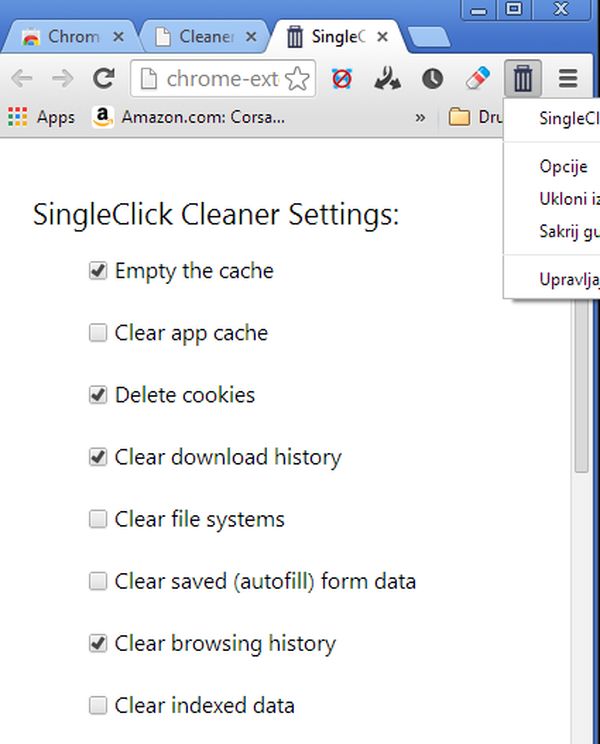Open the Apps grid shortcut
600x744 pixels.
(41, 117)
